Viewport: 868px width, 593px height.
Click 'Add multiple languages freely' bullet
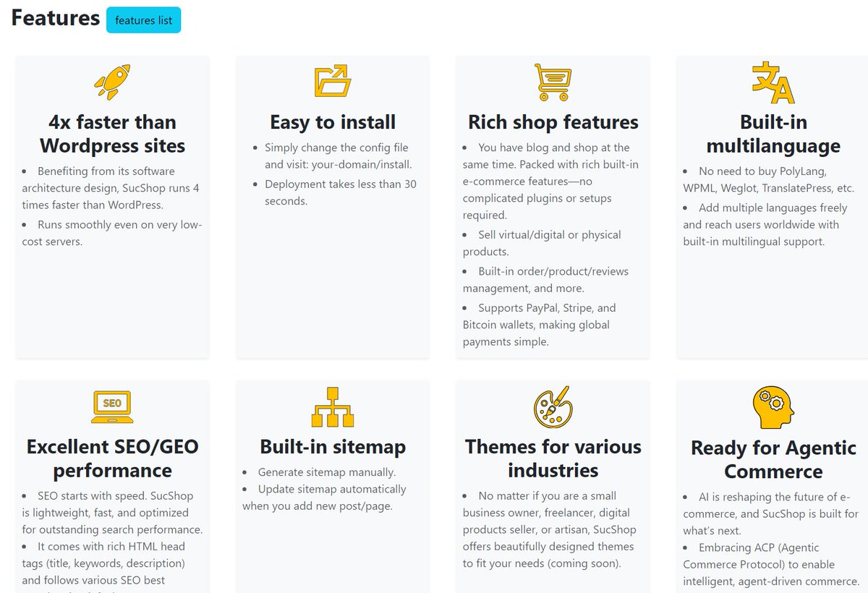765,224
